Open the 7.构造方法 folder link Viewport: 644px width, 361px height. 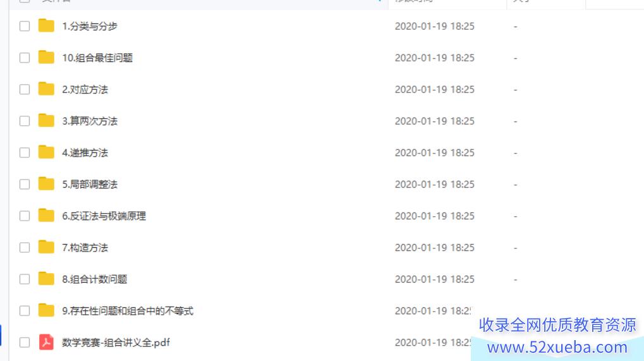click(x=85, y=248)
